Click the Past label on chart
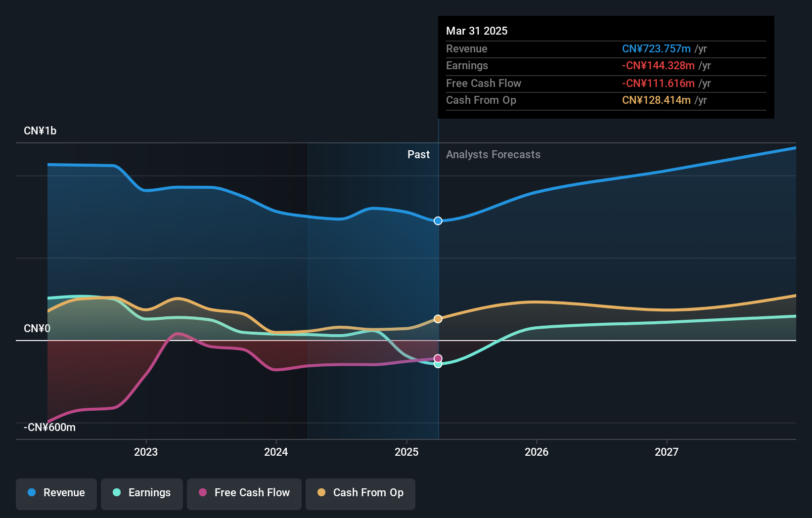Viewport: 812px width, 518px height. pyautogui.click(x=418, y=155)
